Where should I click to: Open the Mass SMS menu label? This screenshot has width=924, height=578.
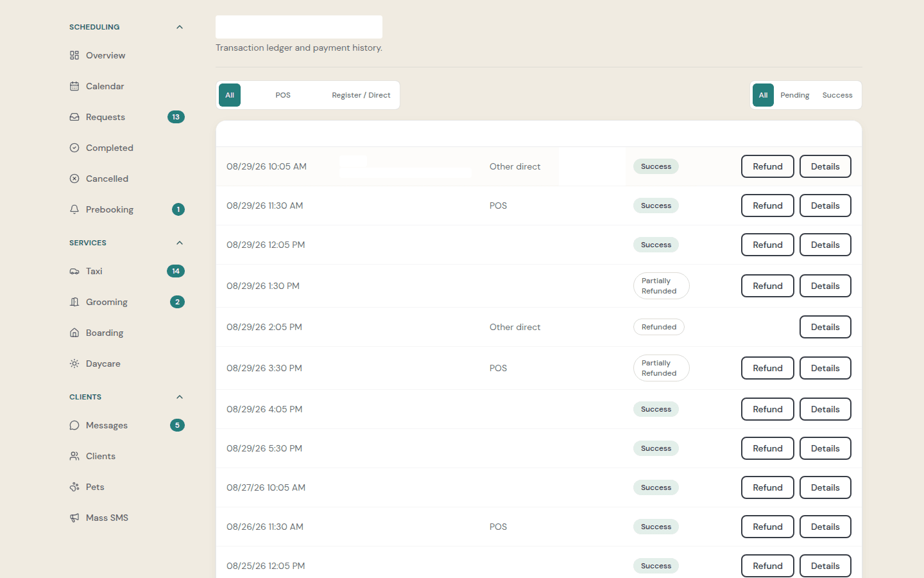click(107, 518)
